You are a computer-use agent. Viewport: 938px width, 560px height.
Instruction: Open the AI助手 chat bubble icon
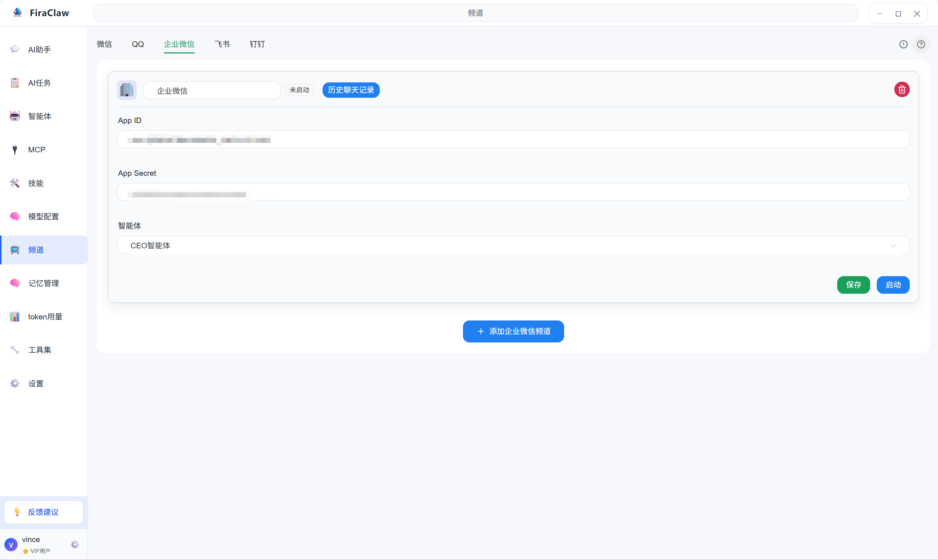[15, 49]
